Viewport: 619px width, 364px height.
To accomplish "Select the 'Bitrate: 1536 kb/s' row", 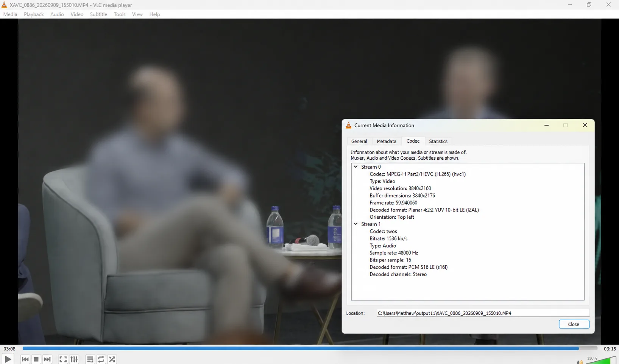I will (x=388, y=238).
